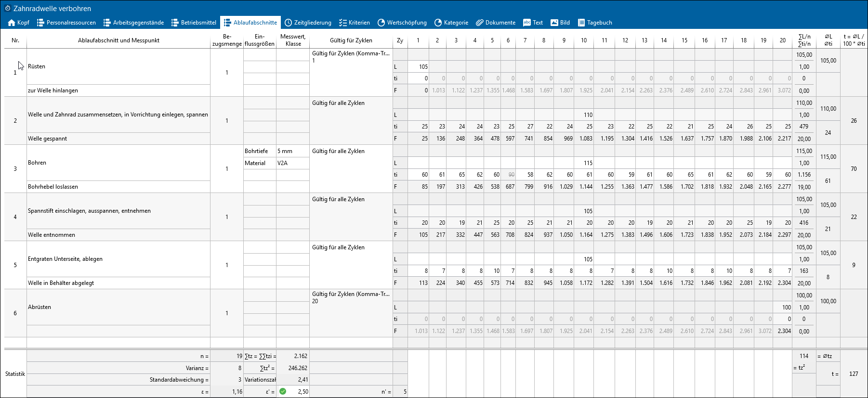Screen dimensions: 868x398
Task: Select measuring point 'zur Welle hinlangen'
Action: click(x=118, y=90)
